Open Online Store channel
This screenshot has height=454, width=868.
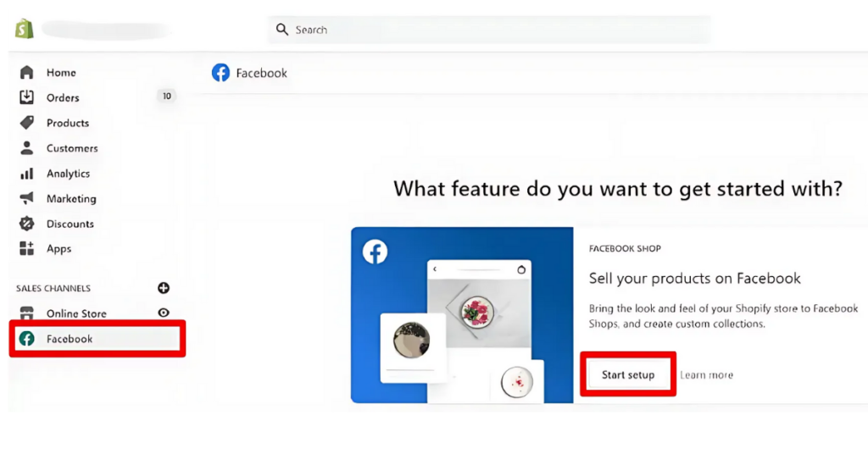(x=75, y=313)
